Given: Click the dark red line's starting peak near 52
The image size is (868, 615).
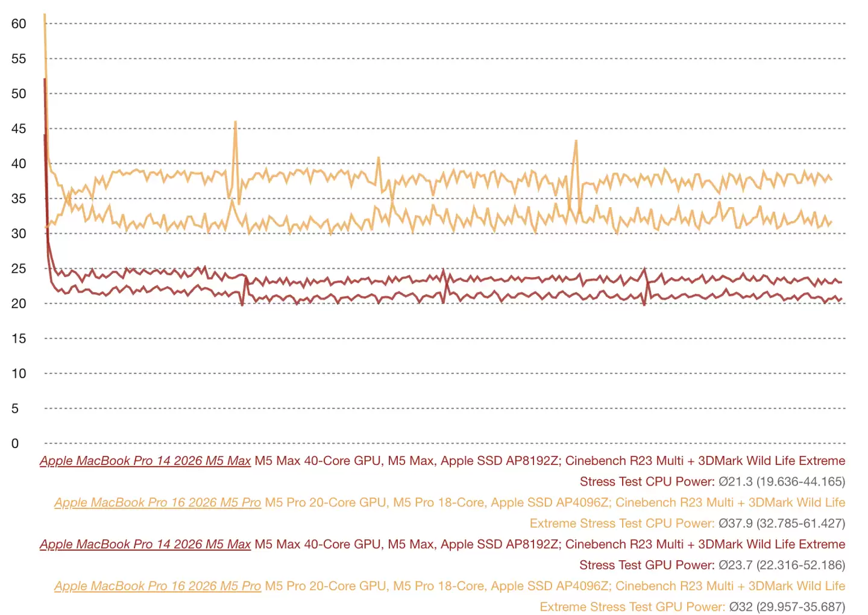Looking at the screenshot, I should click(x=45, y=80).
